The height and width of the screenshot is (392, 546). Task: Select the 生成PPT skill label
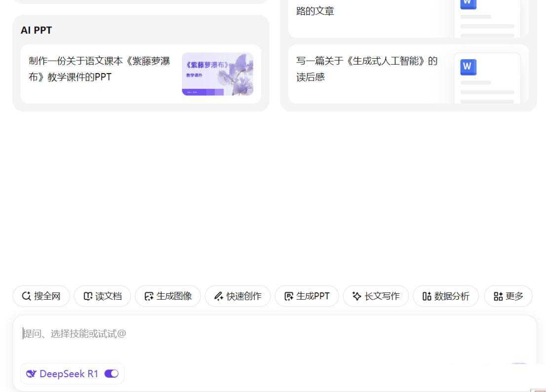point(312,296)
